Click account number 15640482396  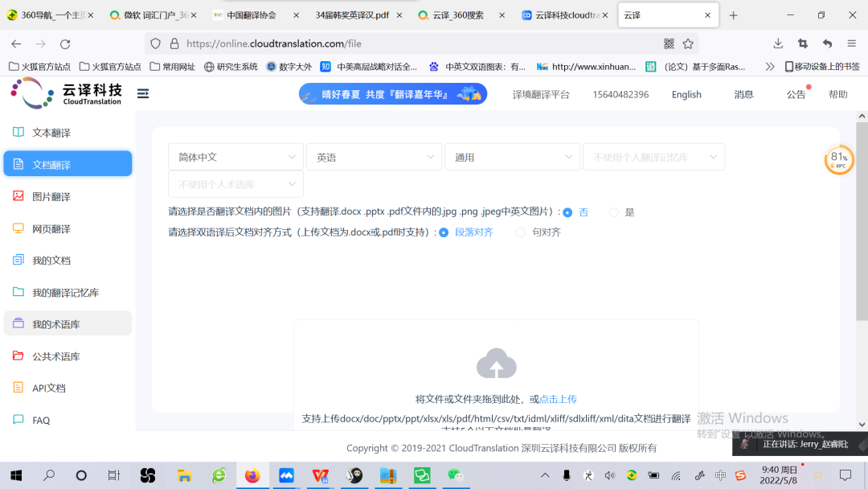620,94
